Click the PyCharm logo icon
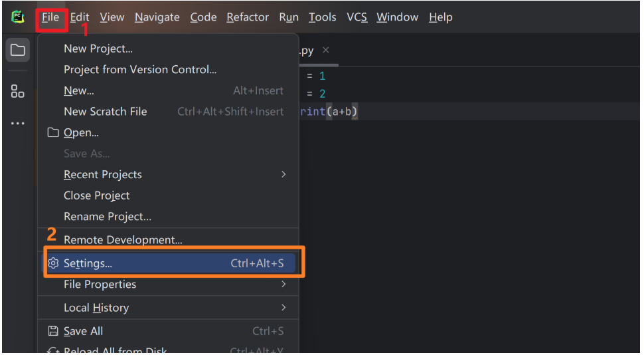 (18, 17)
